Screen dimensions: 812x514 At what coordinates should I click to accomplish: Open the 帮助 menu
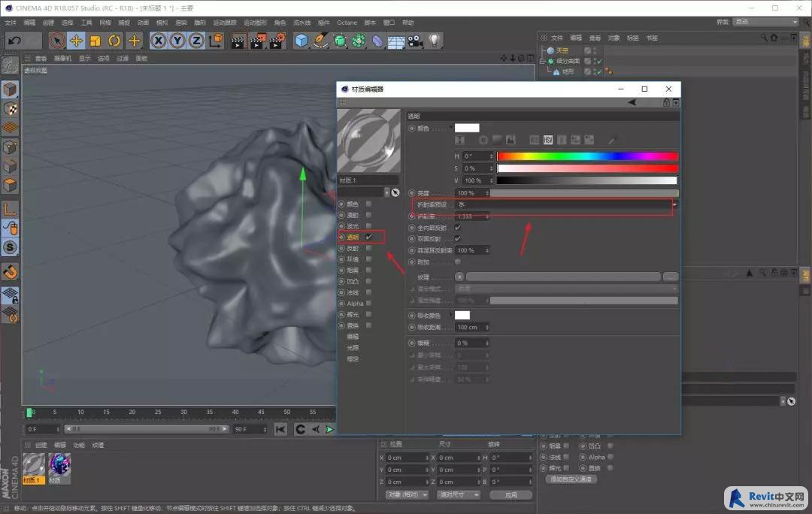point(408,23)
